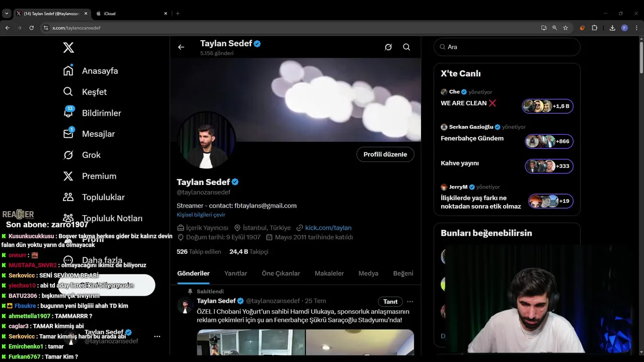Screen dimensions: 644x362
Task: Switch to Öne Çıkanlar tab
Action: (281, 274)
